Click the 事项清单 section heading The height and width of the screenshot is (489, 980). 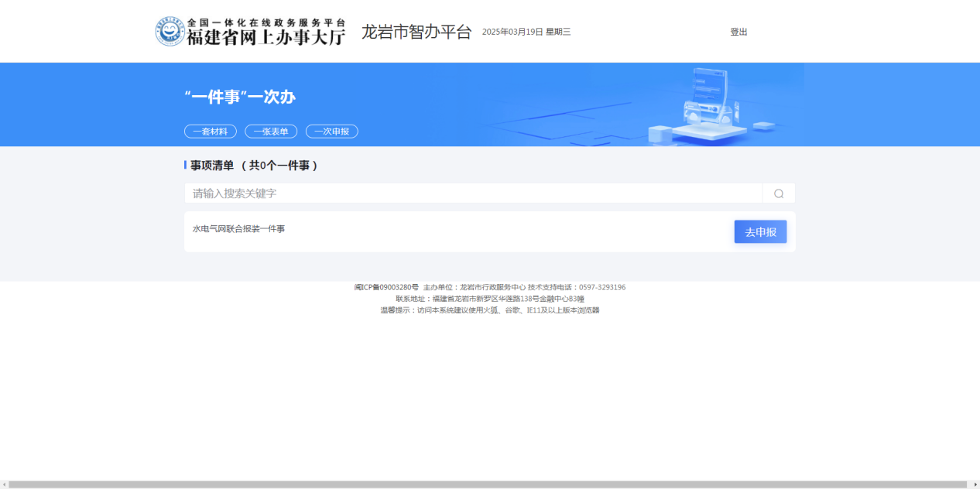(212, 166)
